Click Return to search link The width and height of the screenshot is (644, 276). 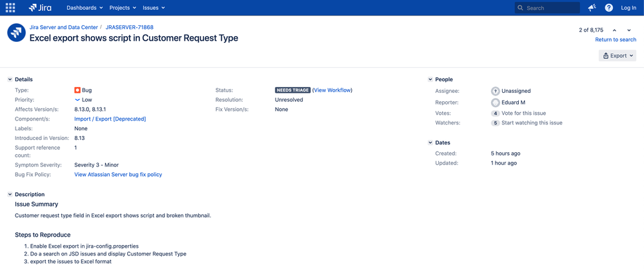[616, 39]
